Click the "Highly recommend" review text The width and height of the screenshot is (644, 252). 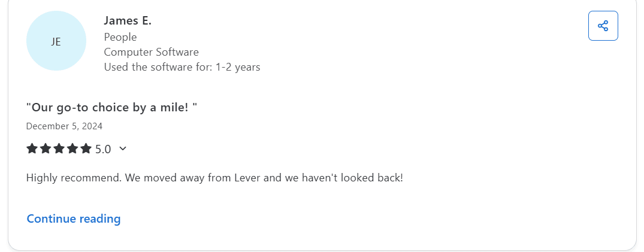(72, 178)
